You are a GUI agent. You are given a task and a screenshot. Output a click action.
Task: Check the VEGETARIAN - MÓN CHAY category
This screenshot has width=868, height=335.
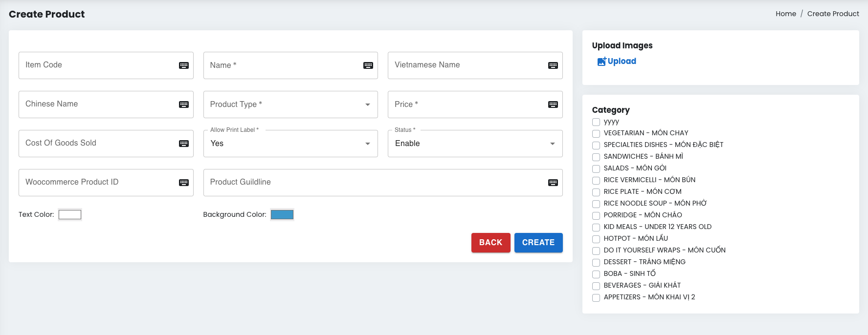[596, 133]
